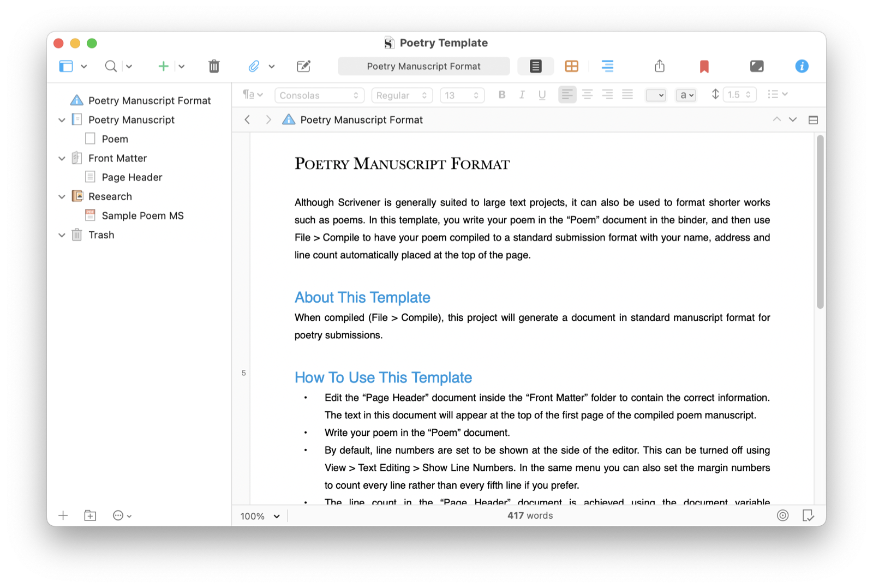873x588 pixels.
Task: Select Sample Poem MS in binder
Action: [x=142, y=216]
